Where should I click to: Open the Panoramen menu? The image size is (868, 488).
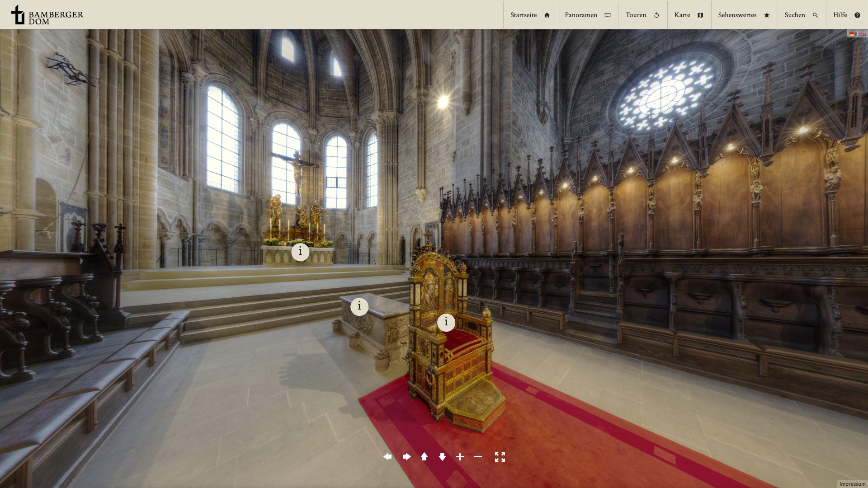(x=587, y=15)
